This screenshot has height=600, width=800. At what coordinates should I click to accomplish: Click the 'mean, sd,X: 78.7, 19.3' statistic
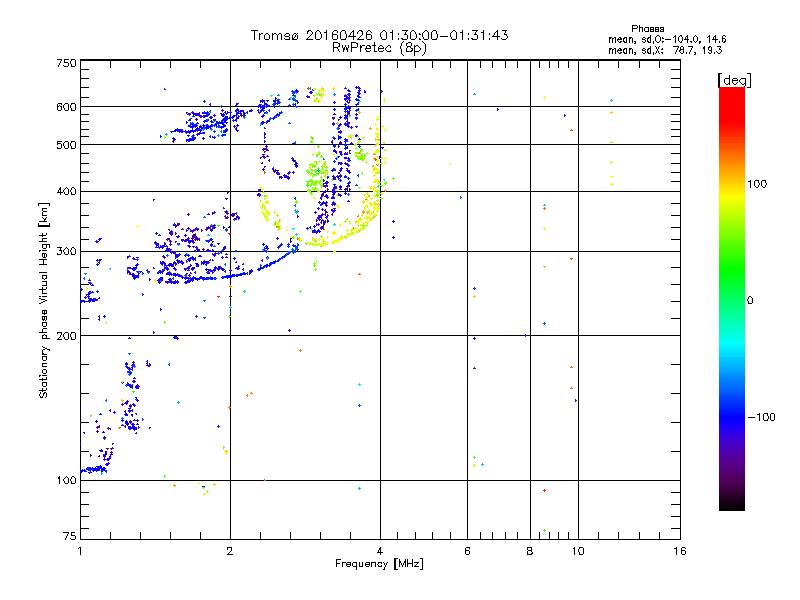pyautogui.click(x=665, y=50)
